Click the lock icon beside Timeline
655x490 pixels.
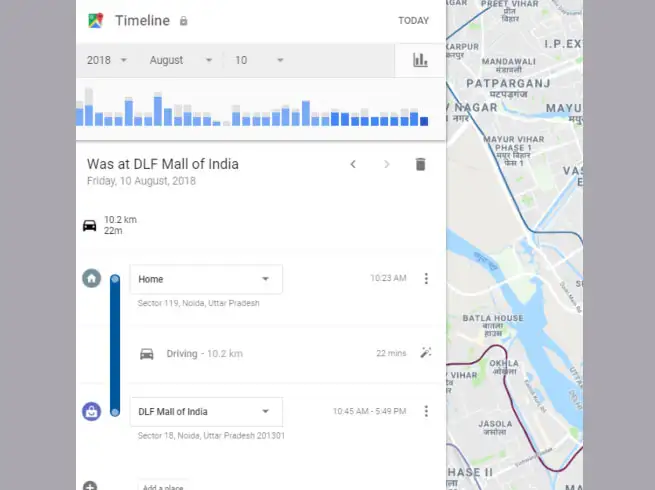[x=183, y=21]
